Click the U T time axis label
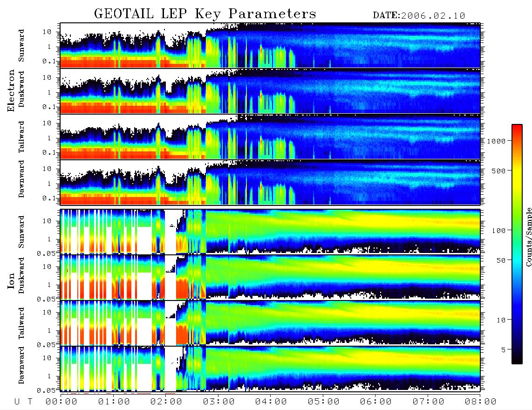Viewport: 532px width, 410px height. coord(23,402)
